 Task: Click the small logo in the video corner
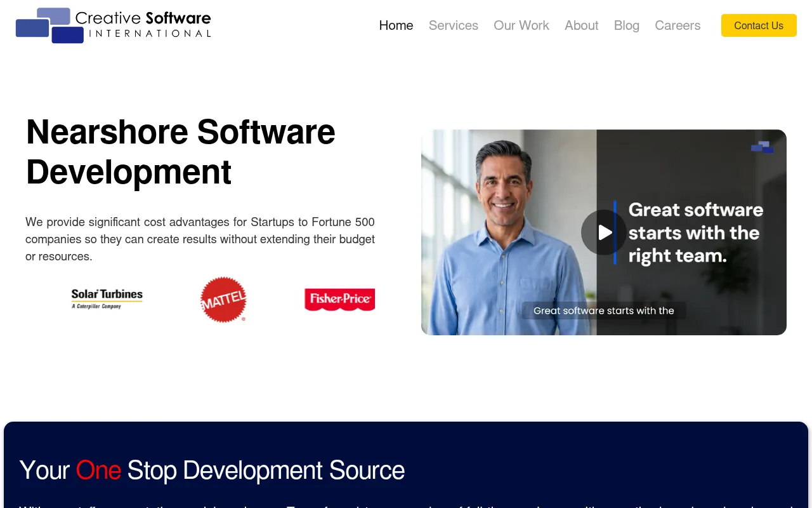[762, 147]
